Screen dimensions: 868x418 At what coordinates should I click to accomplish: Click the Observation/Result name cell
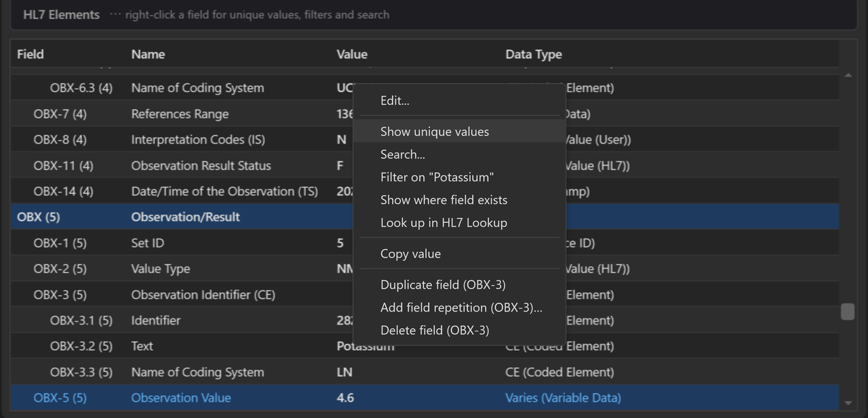coord(185,217)
